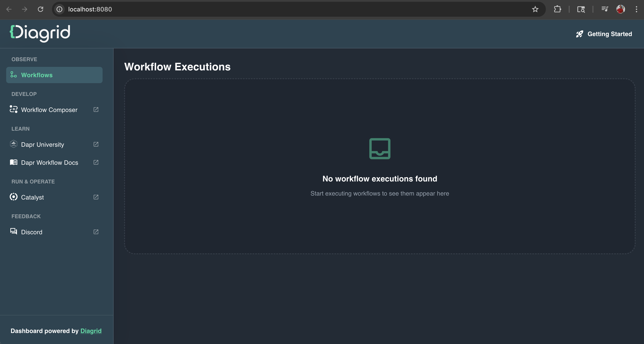Click the Dapr Workflow Docs book icon
Viewport: 644px width, 344px height.
13,162
